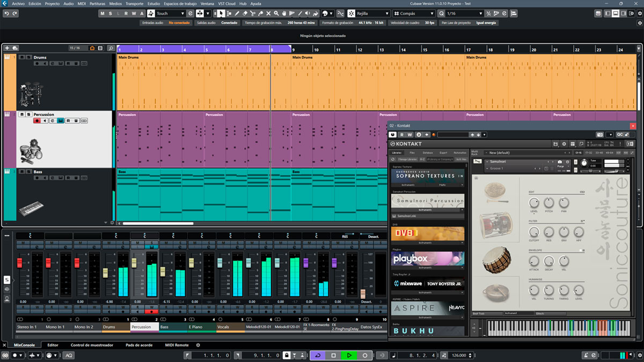Image resolution: width=644 pixels, height=362 pixels.
Task: Expand Samulnori instrument name dropdown
Action: pos(487,161)
